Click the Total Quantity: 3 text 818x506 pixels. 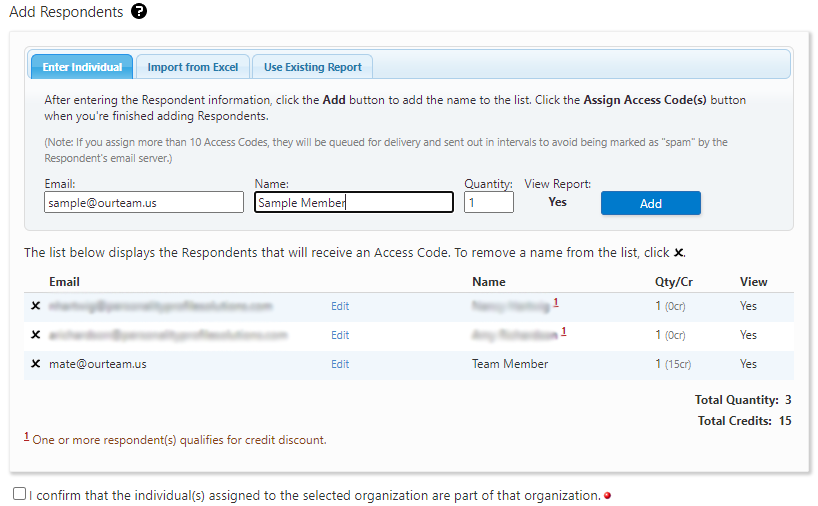[x=743, y=400]
